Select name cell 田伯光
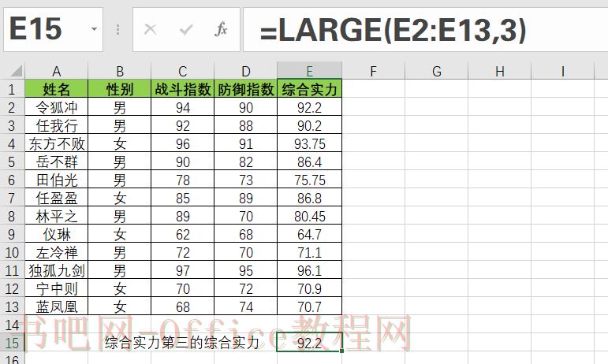This screenshot has height=364, width=608. click(57, 180)
